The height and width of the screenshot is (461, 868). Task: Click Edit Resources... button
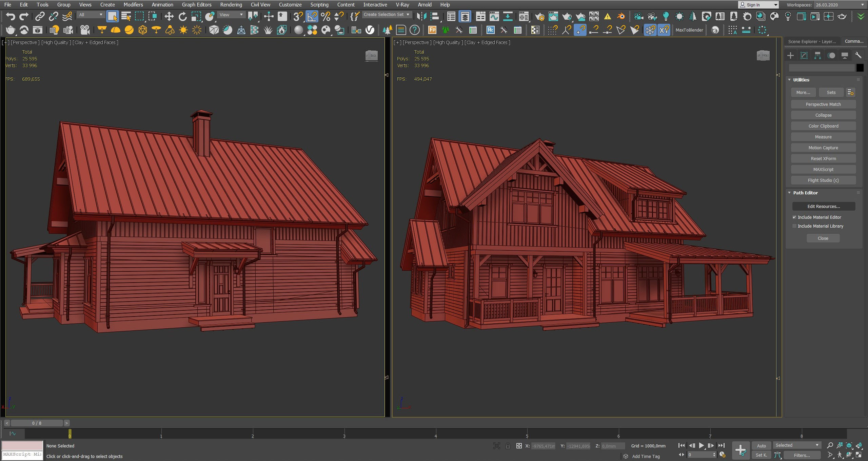824,206
